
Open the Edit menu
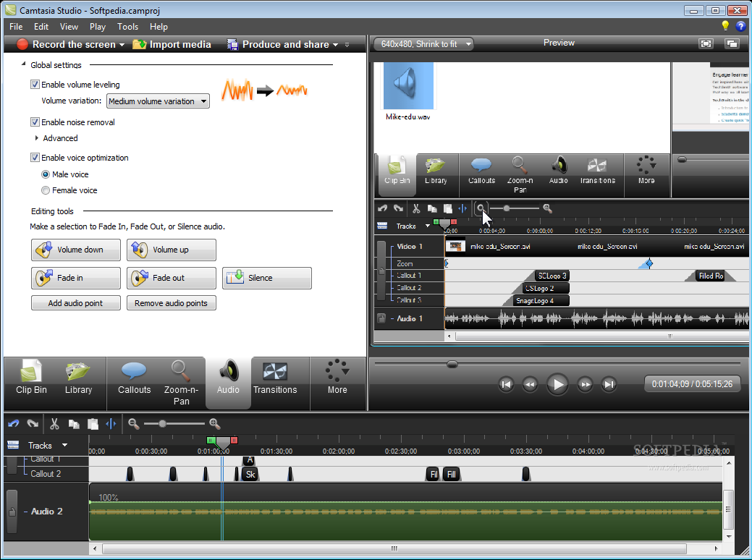[x=41, y=27]
